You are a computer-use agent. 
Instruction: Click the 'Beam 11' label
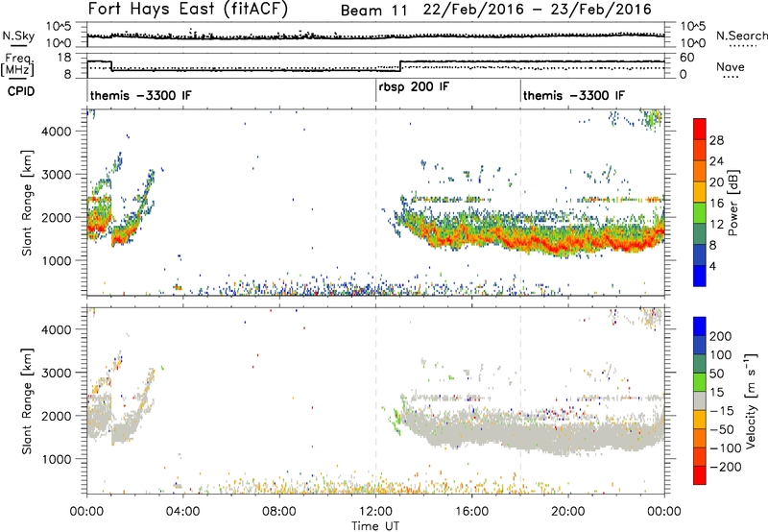tap(374, 11)
